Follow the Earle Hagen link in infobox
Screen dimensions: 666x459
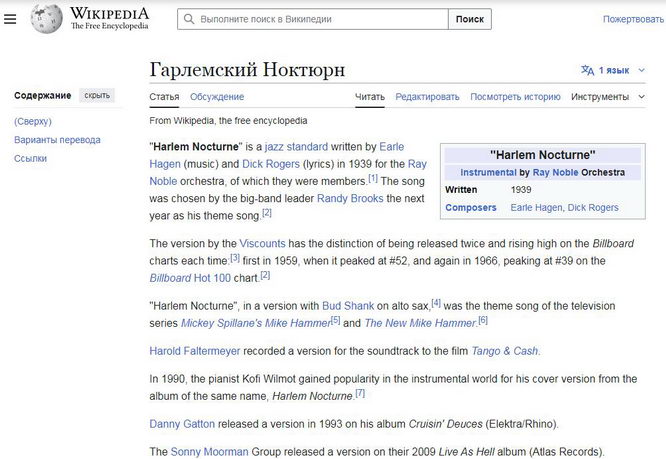[535, 208]
